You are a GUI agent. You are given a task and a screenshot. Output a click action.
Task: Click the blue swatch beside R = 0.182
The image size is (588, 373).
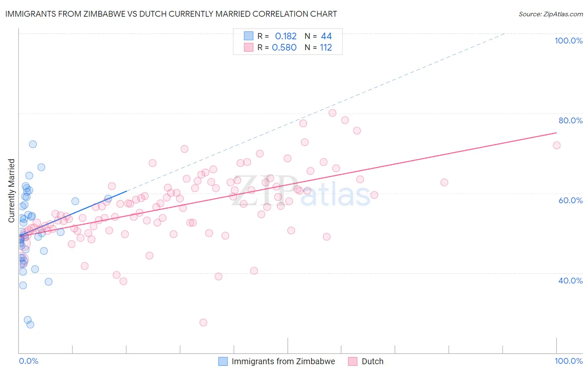(x=249, y=36)
